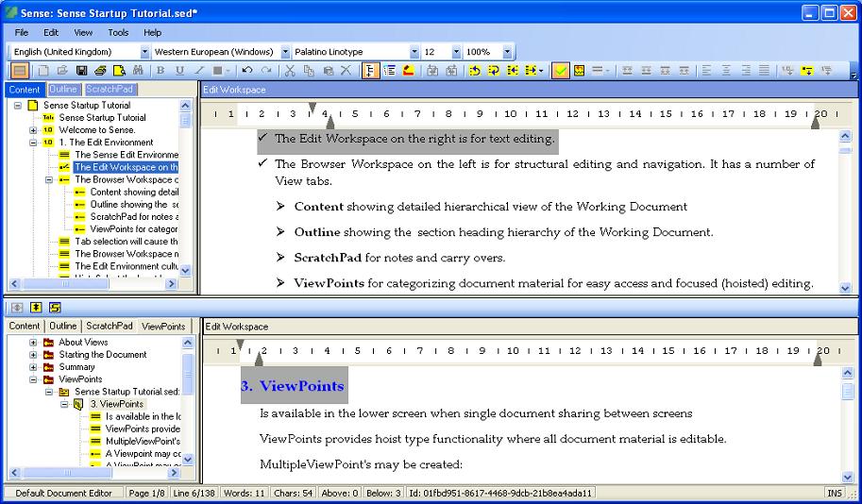Click the lower editor '3. ViewPoints' heading

coord(293,386)
